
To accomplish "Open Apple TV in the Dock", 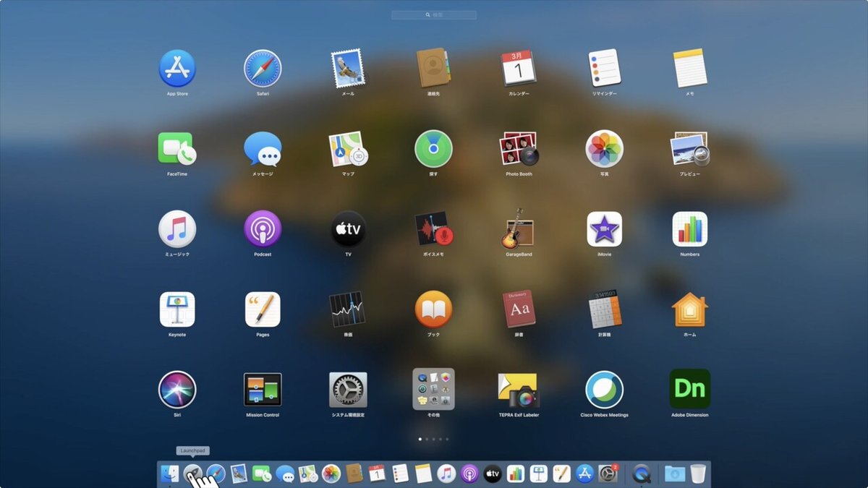I will [493, 474].
